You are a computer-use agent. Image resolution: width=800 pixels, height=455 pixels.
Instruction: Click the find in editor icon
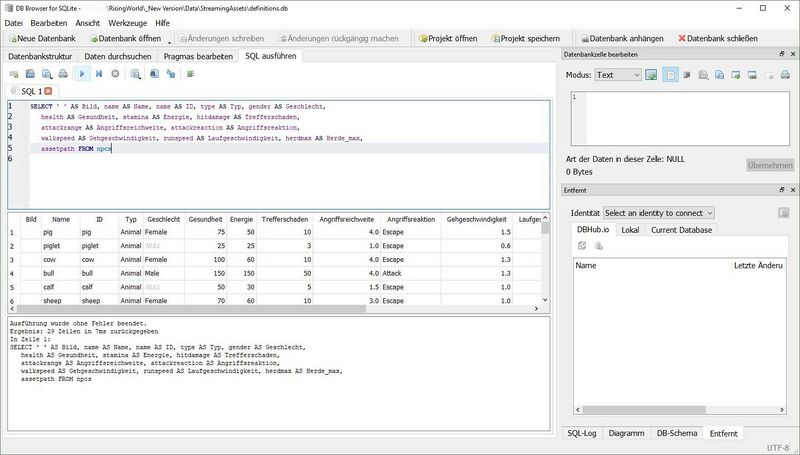pyautogui.click(x=154, y=74)
